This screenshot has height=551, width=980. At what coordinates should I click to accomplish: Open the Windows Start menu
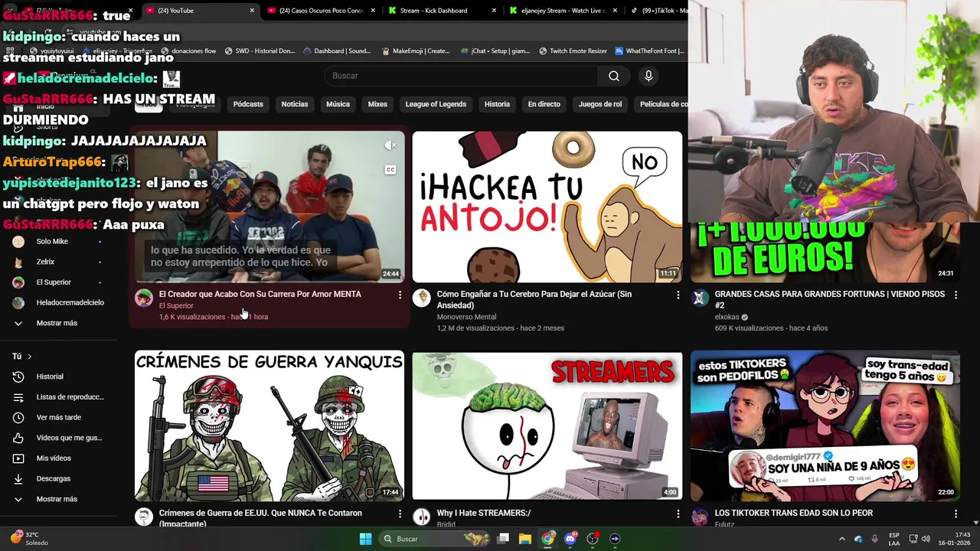click(365, 539)
